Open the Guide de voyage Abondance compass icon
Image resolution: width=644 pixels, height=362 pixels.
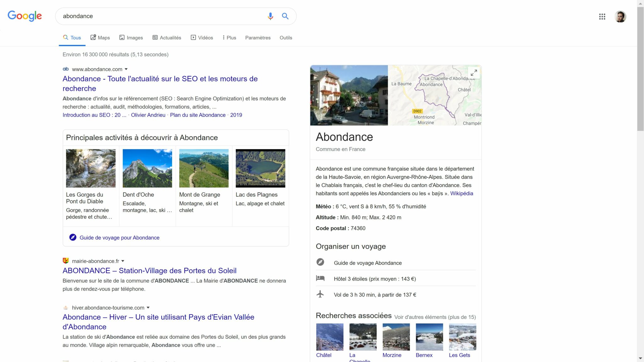(321, 263)
